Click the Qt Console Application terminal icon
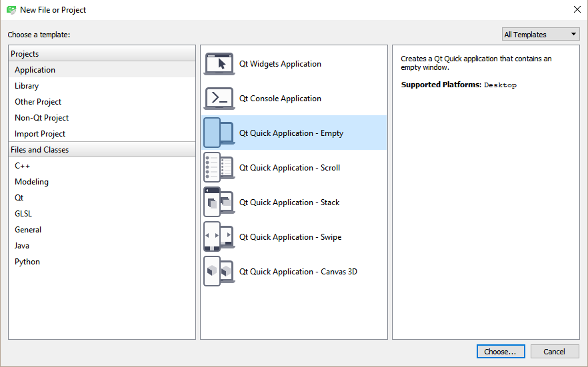This screenshot has width=588, height=367. tap(219, 99)
